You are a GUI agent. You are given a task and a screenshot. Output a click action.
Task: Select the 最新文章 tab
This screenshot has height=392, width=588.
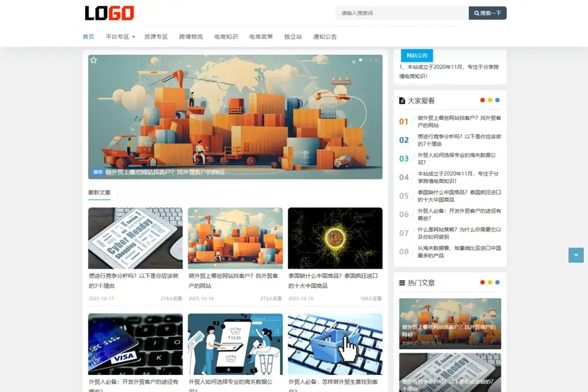point(99,193)
